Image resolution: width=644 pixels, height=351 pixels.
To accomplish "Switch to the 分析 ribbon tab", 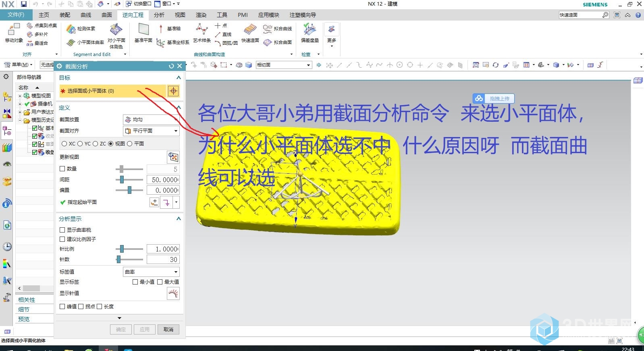I will coord(159,15).
